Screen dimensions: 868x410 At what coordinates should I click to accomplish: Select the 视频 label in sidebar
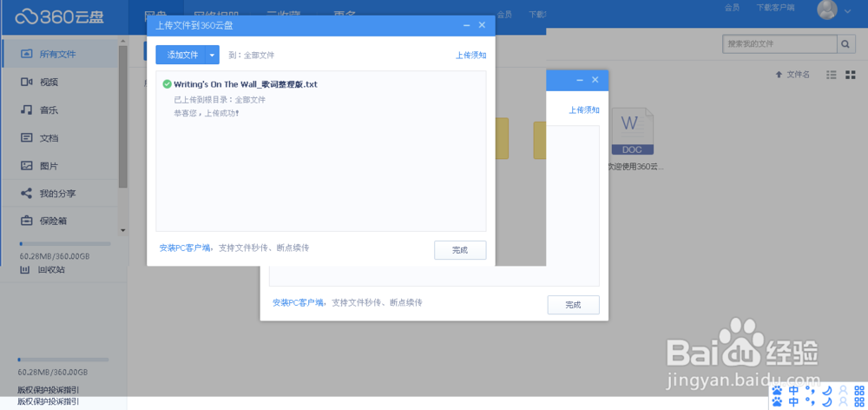(49, 83)
